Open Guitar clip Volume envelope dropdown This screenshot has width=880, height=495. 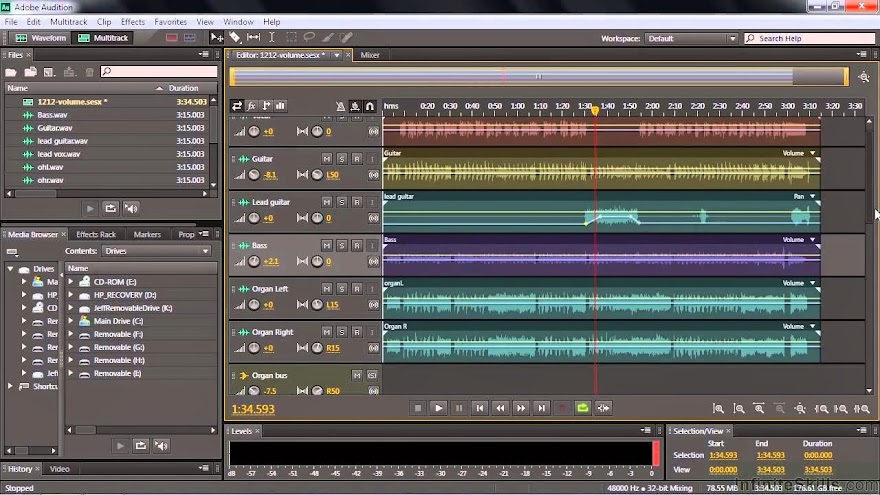812,153
